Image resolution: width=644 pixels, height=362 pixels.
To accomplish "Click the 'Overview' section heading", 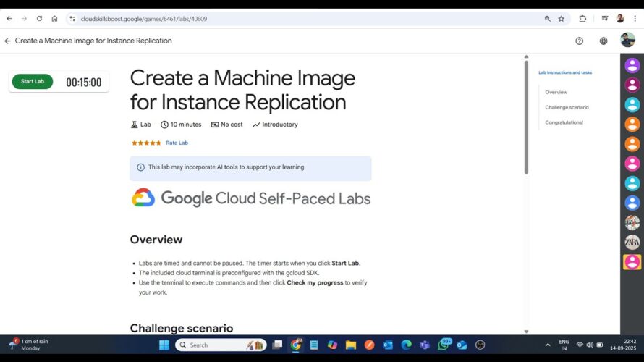I will point(156,240).
